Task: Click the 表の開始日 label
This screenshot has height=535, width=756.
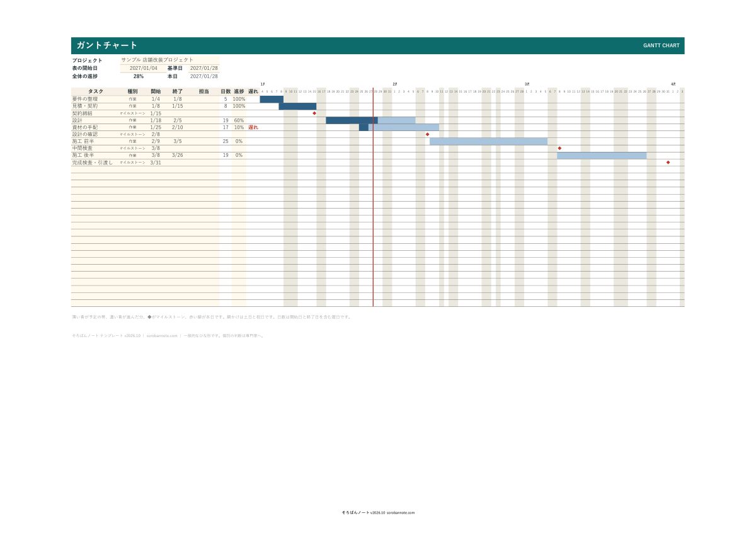Action: (x=85, y=68)
